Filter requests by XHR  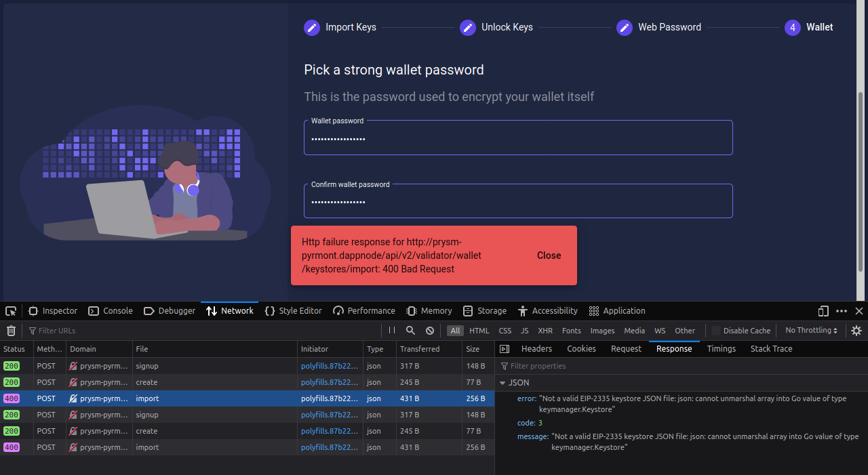545,331
